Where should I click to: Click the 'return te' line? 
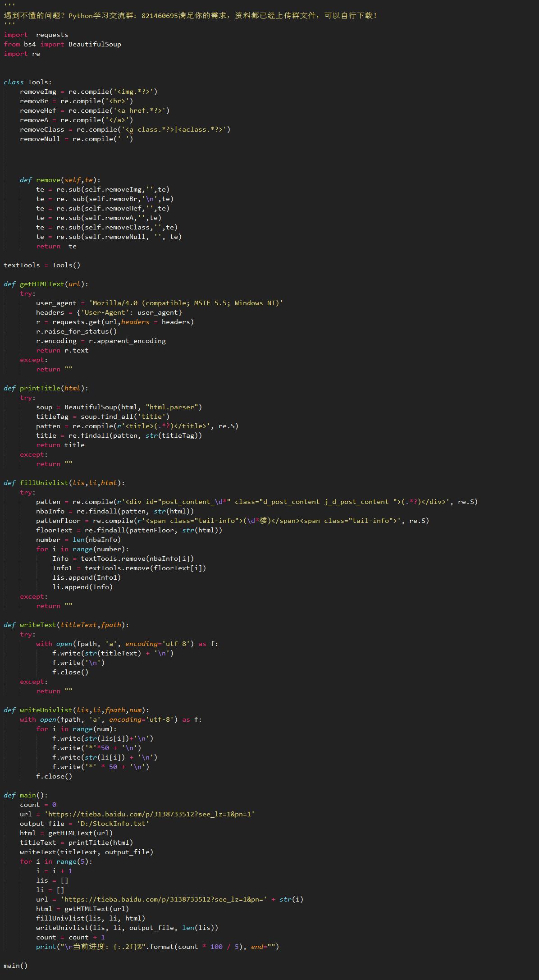pos(56,246)
